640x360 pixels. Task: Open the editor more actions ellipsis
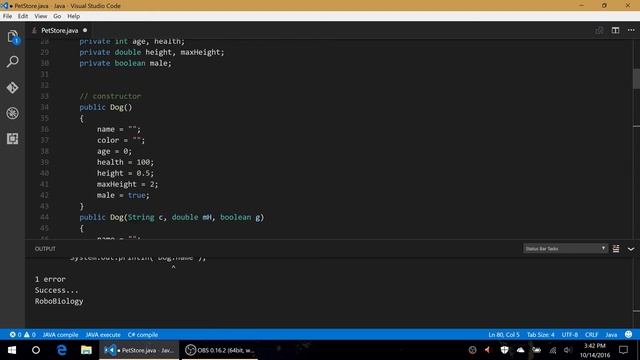click(631, 30)
